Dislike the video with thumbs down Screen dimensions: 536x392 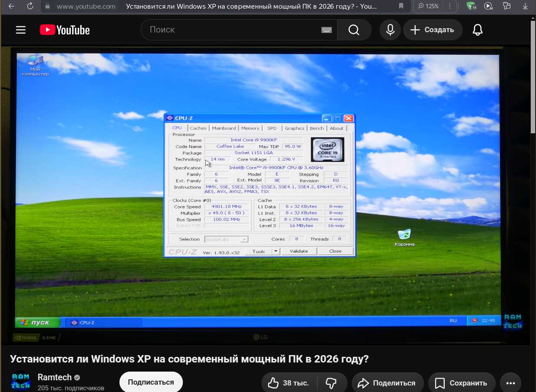(331, 383)
